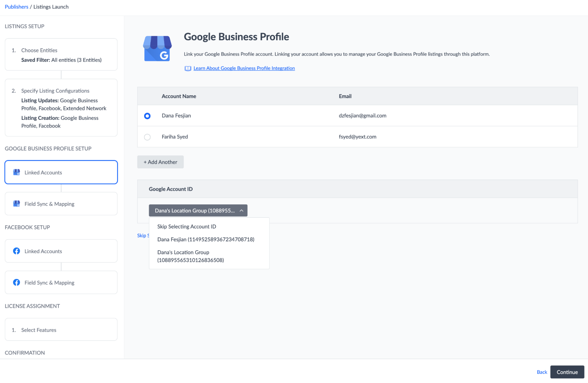Click the Google Business Profile storefront logo
The width and height of the screenshot is (588, 383).
point(157,49)
